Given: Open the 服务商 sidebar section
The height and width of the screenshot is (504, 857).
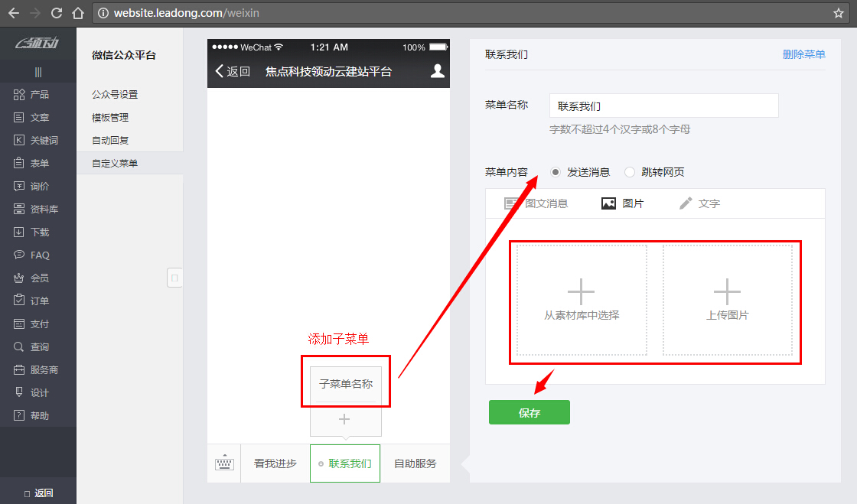Looking at the screenshot, I should tap(38, 370).
